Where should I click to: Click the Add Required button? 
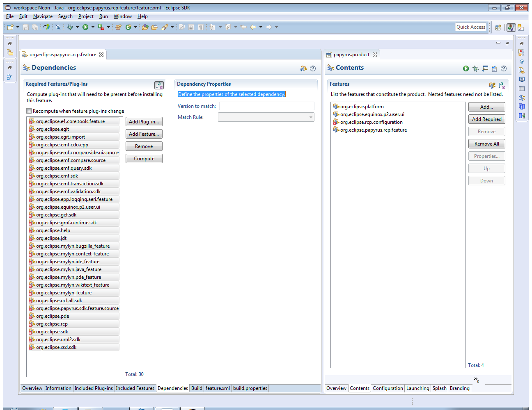[x=486, y=119]
